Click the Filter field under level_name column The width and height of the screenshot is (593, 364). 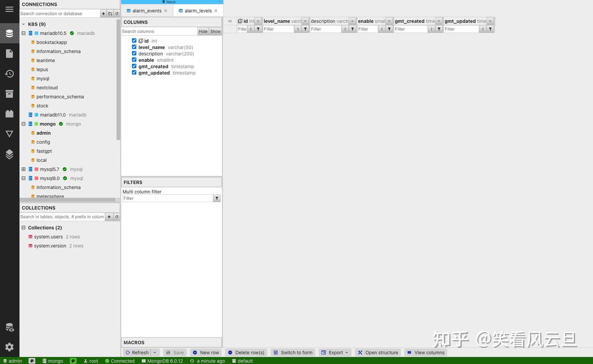(x=278, y=29)
